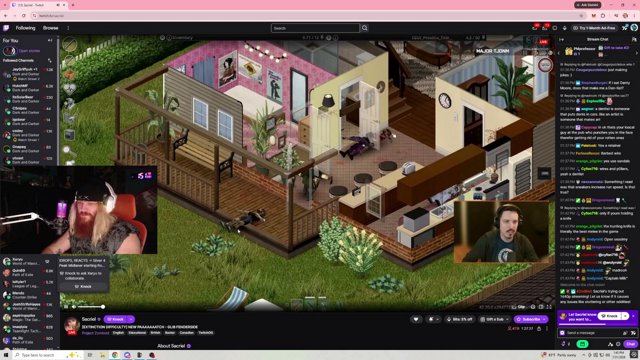Click Knock button in chat banner
The width and height of the screenshot is (640, 360).
point(610,316)
